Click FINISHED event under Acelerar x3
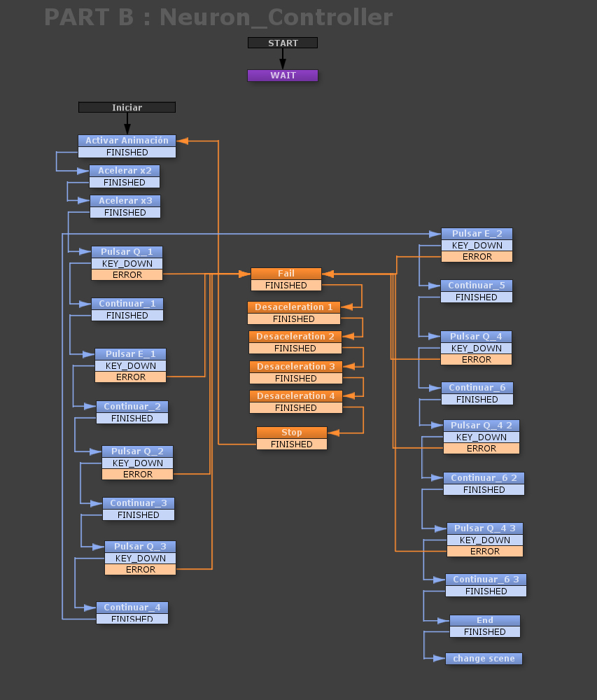Screen dimensions: 597x700 pyautogui.click(x=125, y=212)
